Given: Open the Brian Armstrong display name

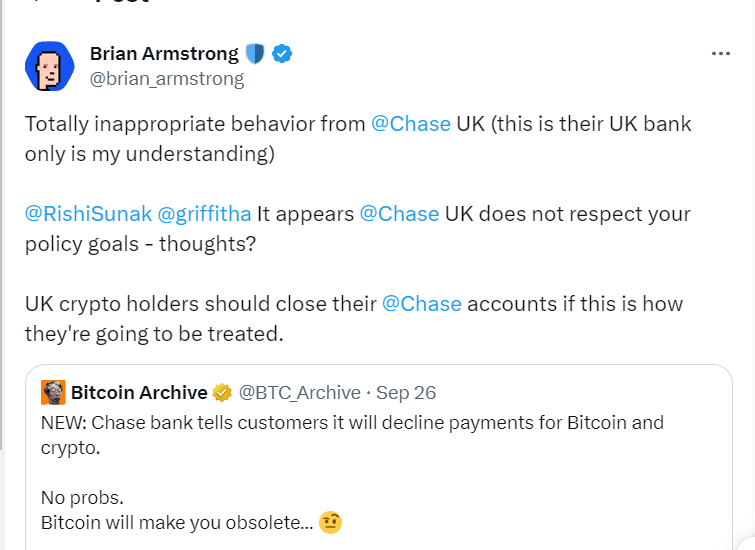Looking at the screenshot, I should coord(164,54).
